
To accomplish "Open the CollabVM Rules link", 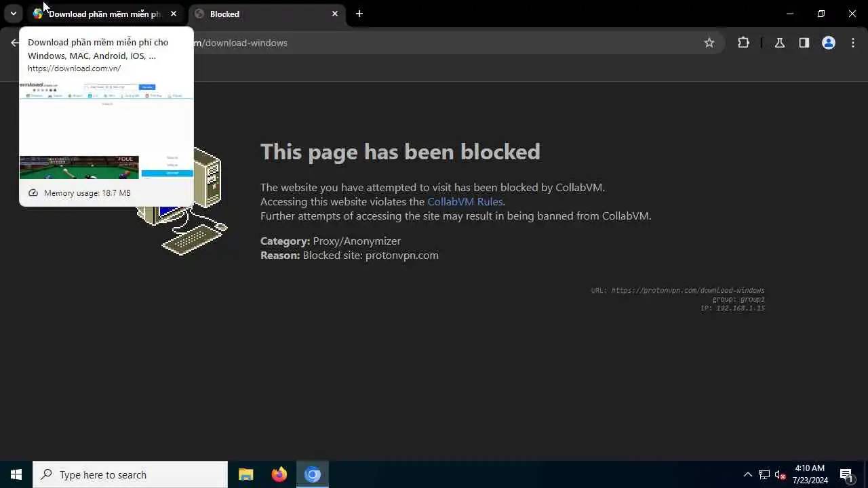I will 465,201.
